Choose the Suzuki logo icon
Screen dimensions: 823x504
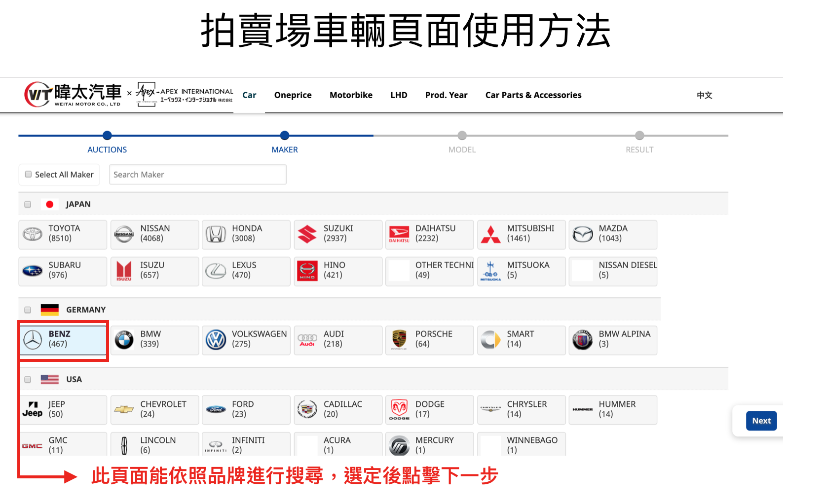click(307, 234)
